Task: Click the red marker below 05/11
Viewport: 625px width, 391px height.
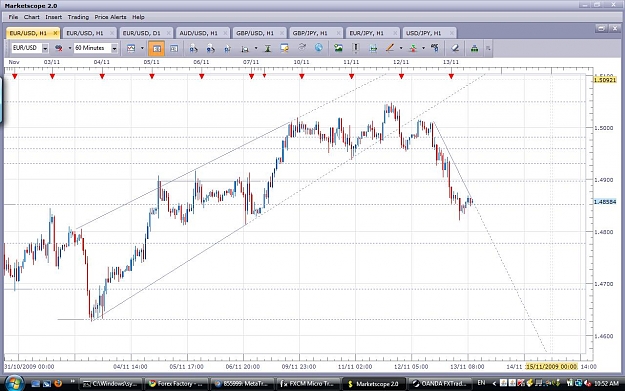Action: coord(152,76)
